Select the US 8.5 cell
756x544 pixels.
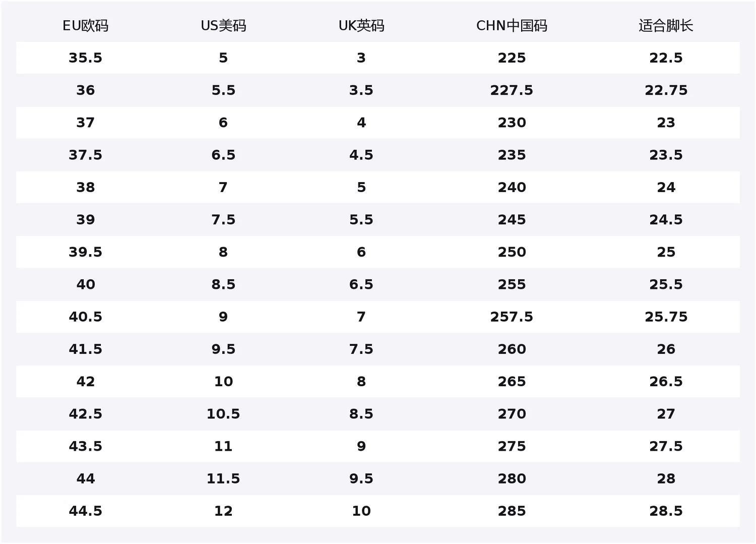(223, 284)
